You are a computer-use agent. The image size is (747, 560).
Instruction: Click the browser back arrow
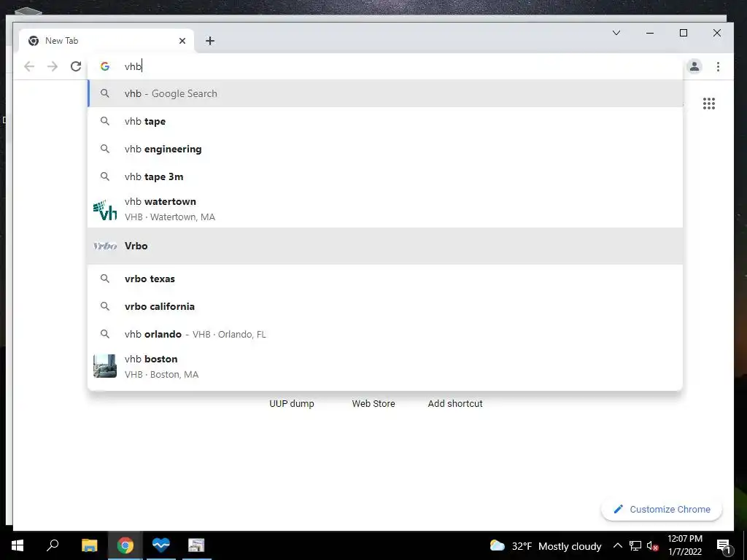point(29,66)
